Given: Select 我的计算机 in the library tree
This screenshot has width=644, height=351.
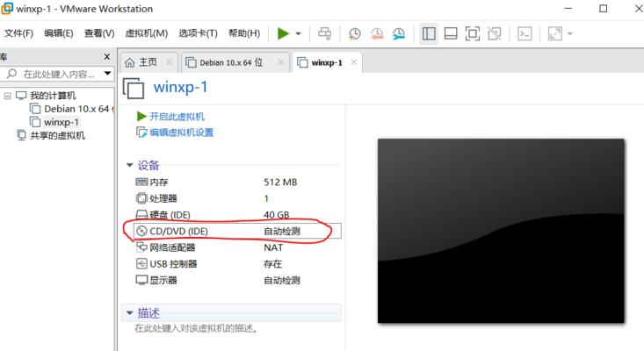Looking at the screenshot, I should coord(53,96).
